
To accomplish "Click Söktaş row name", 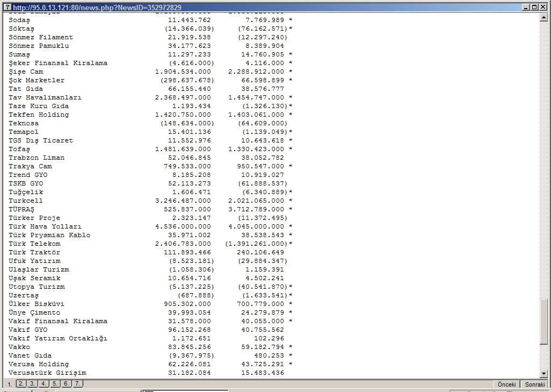I will [22, 28].
